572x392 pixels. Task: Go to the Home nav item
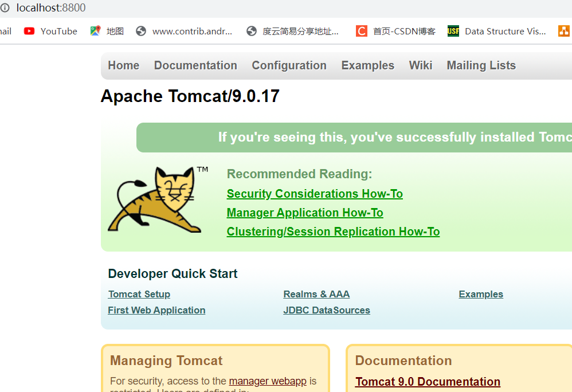pyautogui.click(x=124, y=65)
